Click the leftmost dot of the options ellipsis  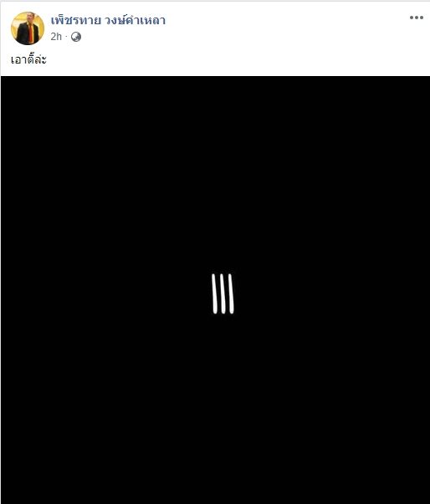(412, 18)
